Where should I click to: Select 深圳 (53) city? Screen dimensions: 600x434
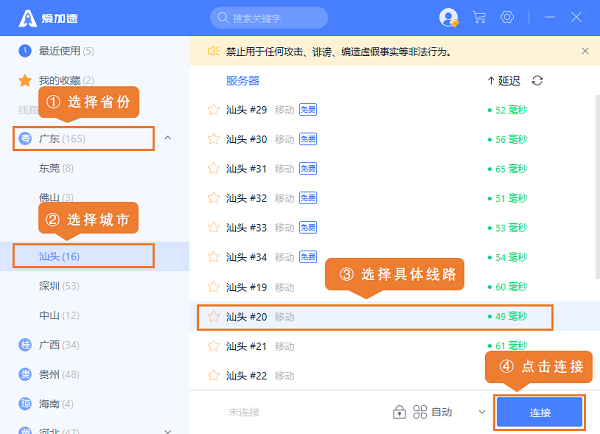click(59, 286)
